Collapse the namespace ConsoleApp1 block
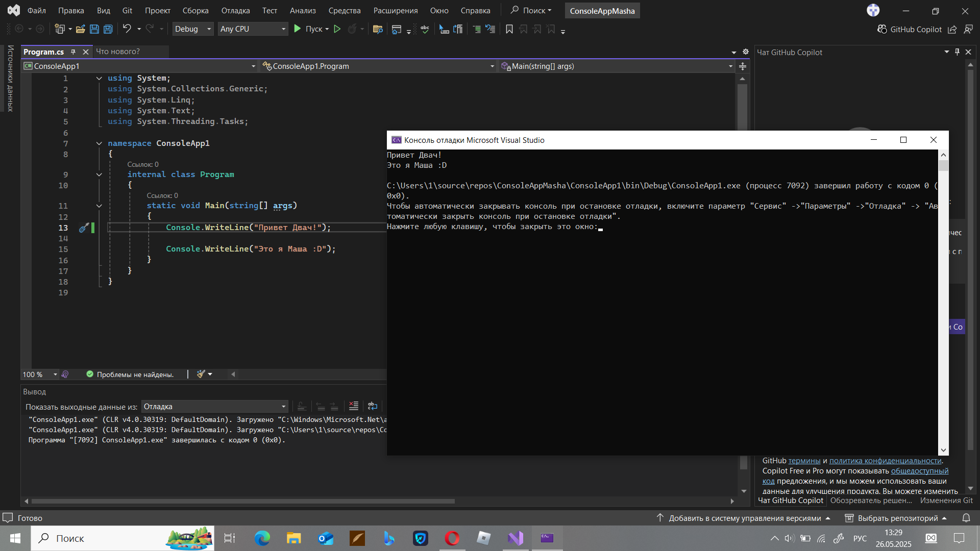Image resolution: width=980 pixels, height=551 pixels. point(99,143)
